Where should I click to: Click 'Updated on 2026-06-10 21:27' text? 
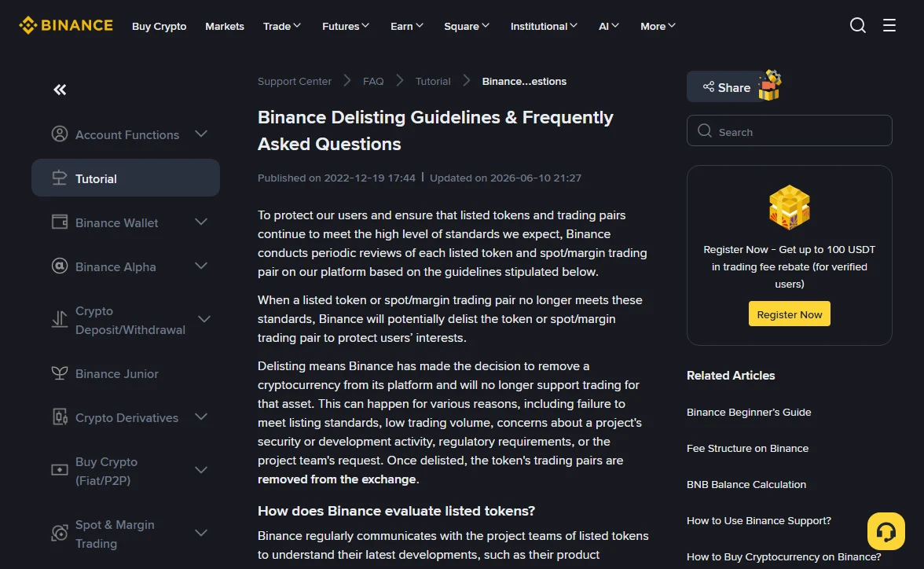pyautogui.click(x=505, y=178)
